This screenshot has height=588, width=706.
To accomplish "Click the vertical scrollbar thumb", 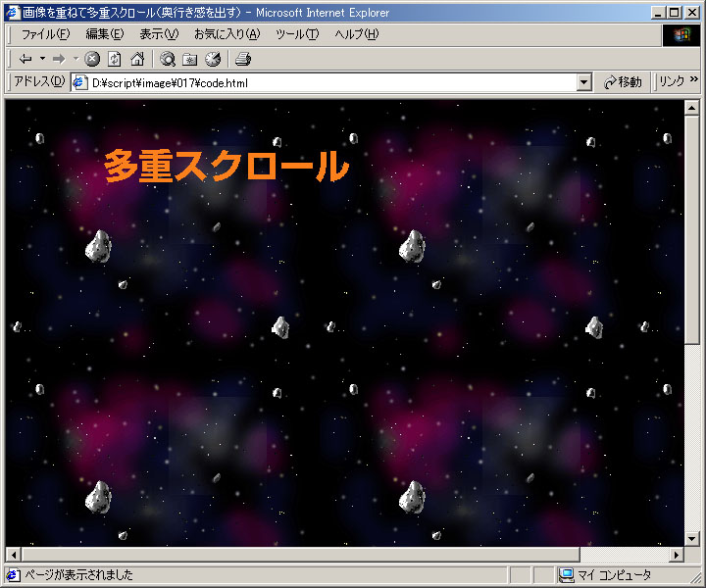I will [691, 230].
